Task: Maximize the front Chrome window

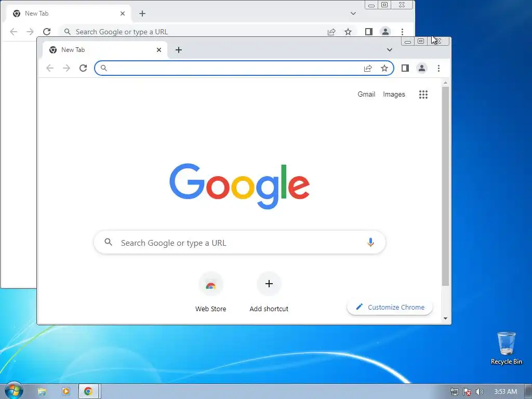Action: [421, 41]
